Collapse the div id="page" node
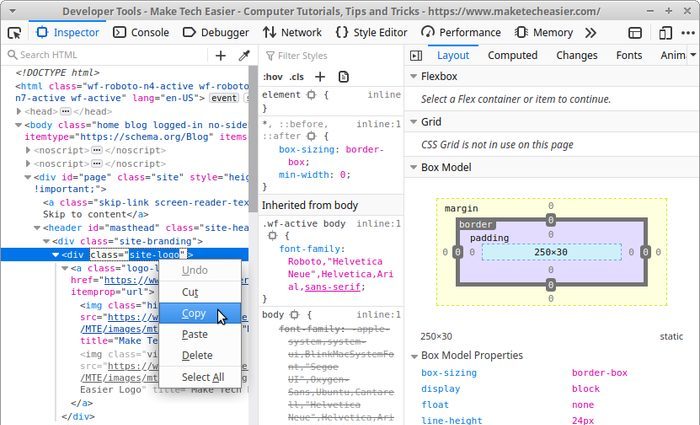The height and width of the screenshot is (425, 700). [x=28, y=177]
